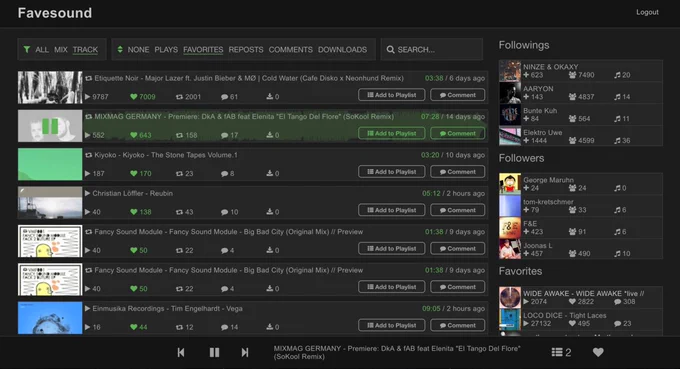The width and height of the screenshot is (680, 369).
Task: Favorite the current track with heart icon
Action: (598, 353)
